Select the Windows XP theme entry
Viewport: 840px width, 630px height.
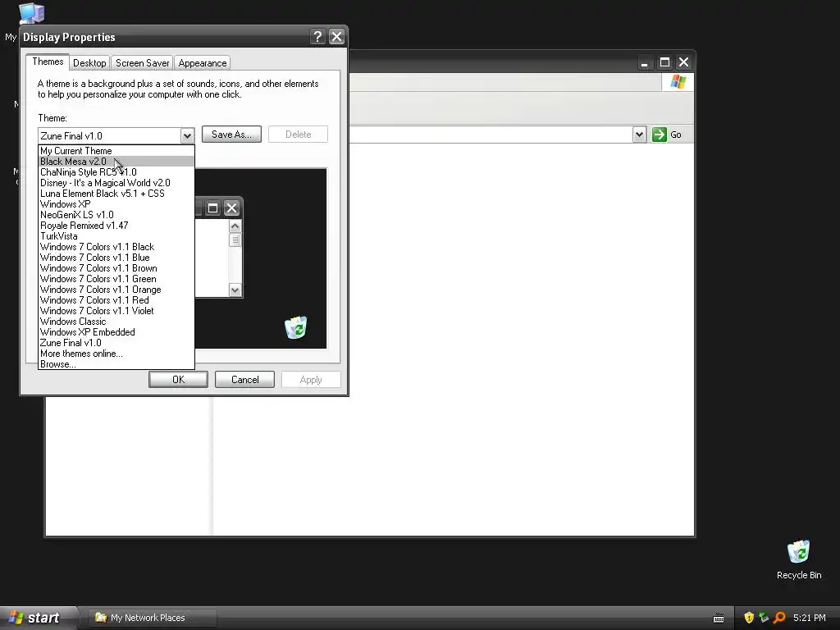116,204
